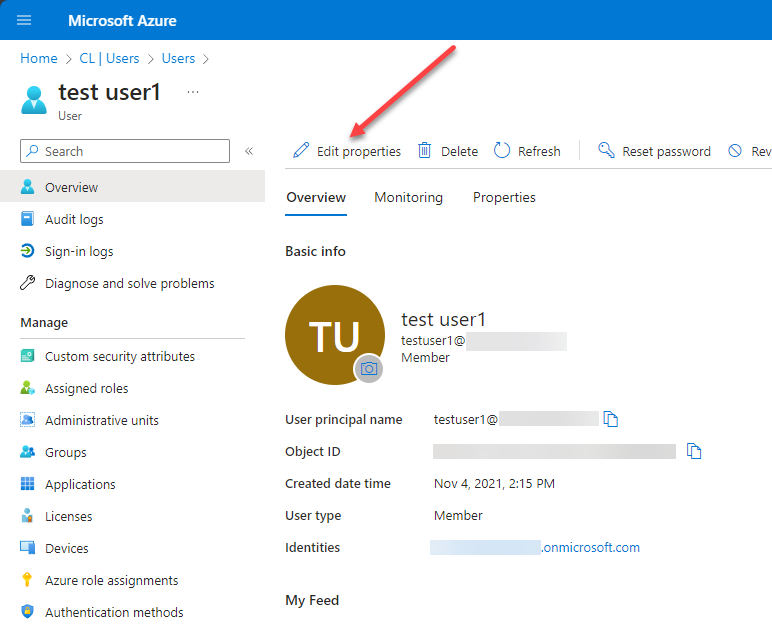Click the Administrative units icon
This screenshot has height=630, width=772.
tap(28, 419)
